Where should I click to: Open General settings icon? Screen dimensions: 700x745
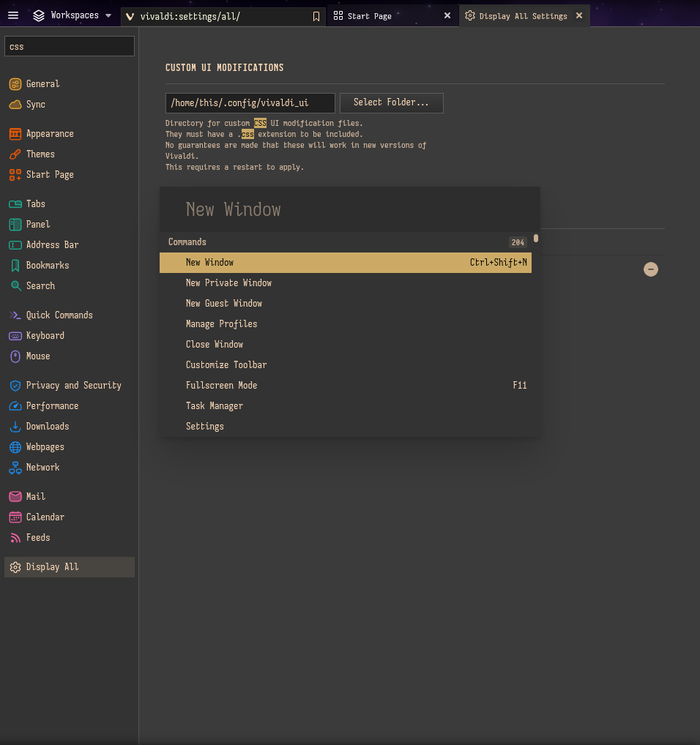15,84
